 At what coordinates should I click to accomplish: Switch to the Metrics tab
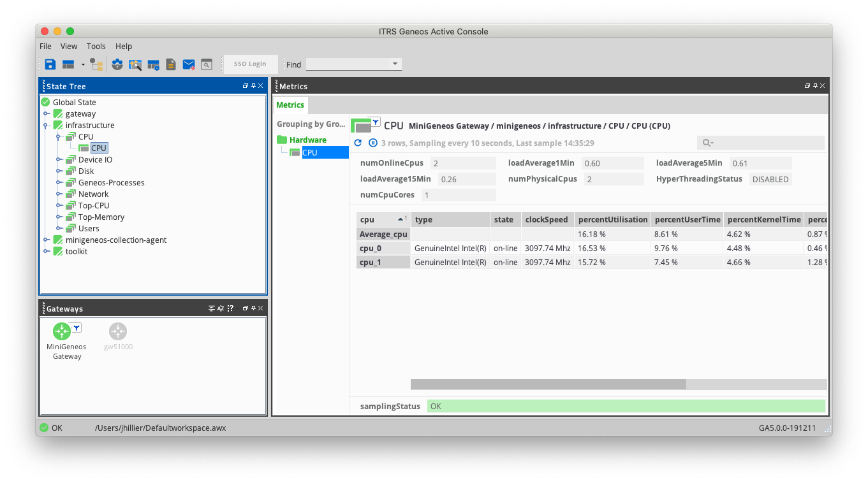[290, 105]
